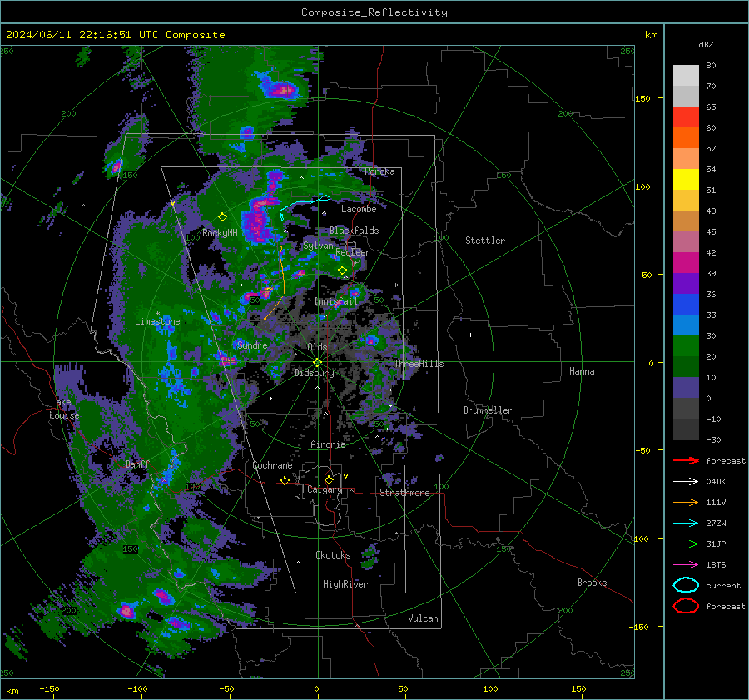Click the Cochrane city label

pos(272,465)
